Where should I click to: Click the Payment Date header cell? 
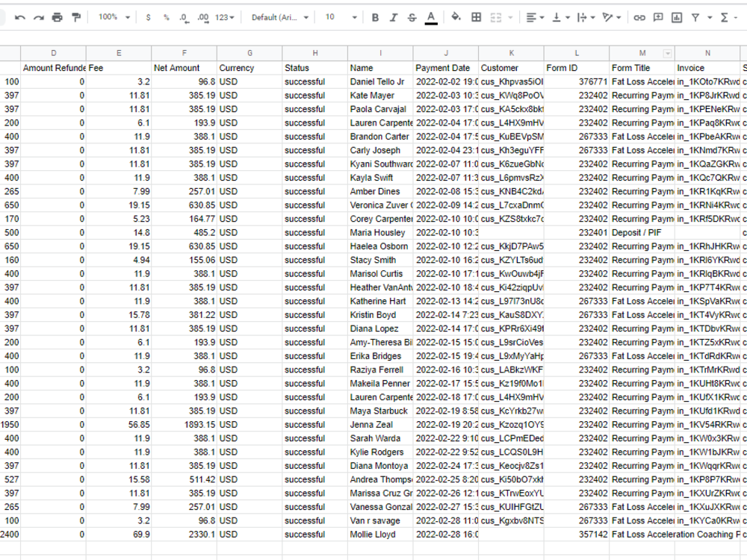tap(446, 68)
